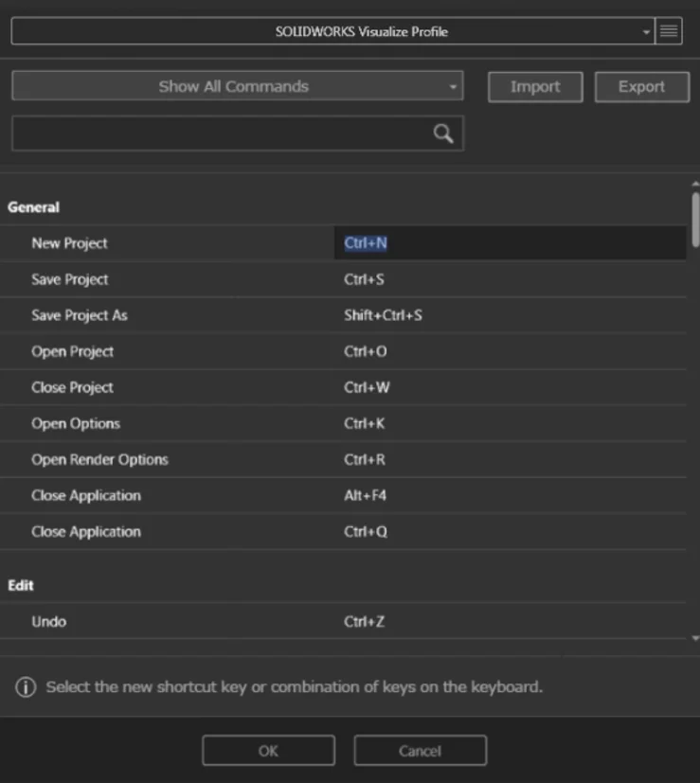Open the Show All Commands dropdown
This screenshot has width=700, height=783.
(237, 87)
